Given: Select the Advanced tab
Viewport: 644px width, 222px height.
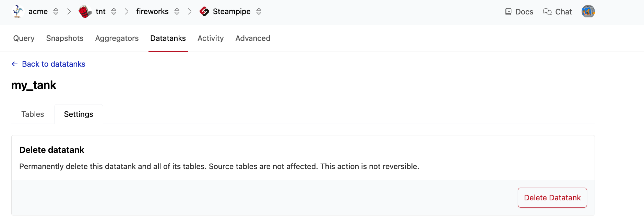Looking at the screenshot, I should tap(253, 38).
